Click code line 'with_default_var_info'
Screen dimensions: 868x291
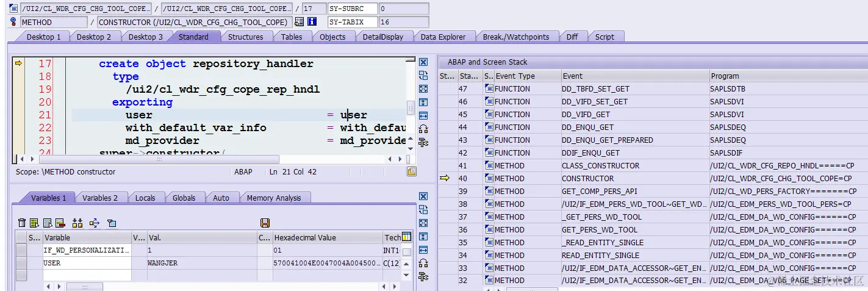click(x=196, y=128)
